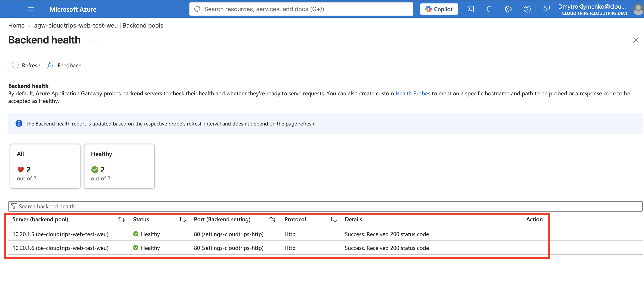Click Healthy status for 10.20.1.6
Viewport: 644px width, 285px height.
[x=150, y=248]
